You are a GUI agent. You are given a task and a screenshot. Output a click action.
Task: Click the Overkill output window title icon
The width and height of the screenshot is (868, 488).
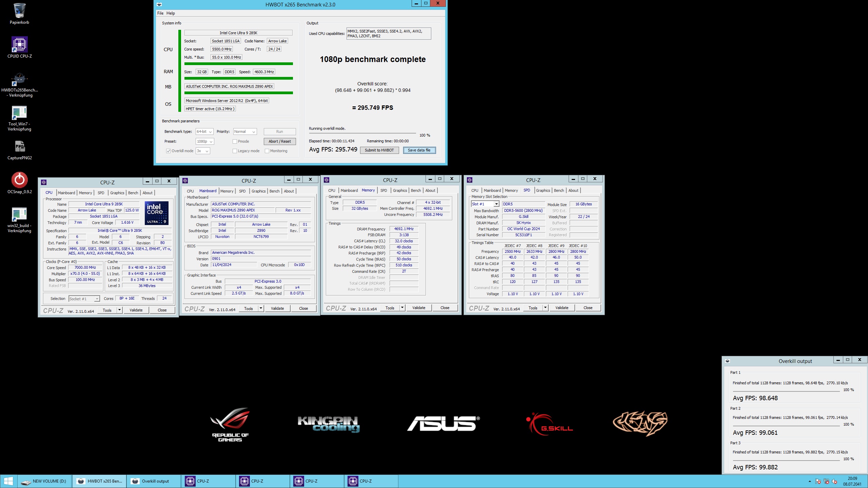[727, 361]
